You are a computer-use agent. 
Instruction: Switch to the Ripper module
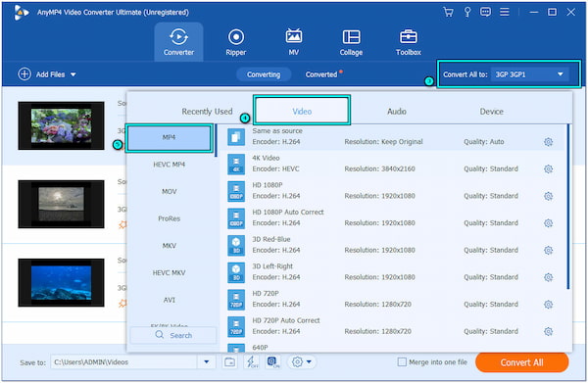click(236, 42)
